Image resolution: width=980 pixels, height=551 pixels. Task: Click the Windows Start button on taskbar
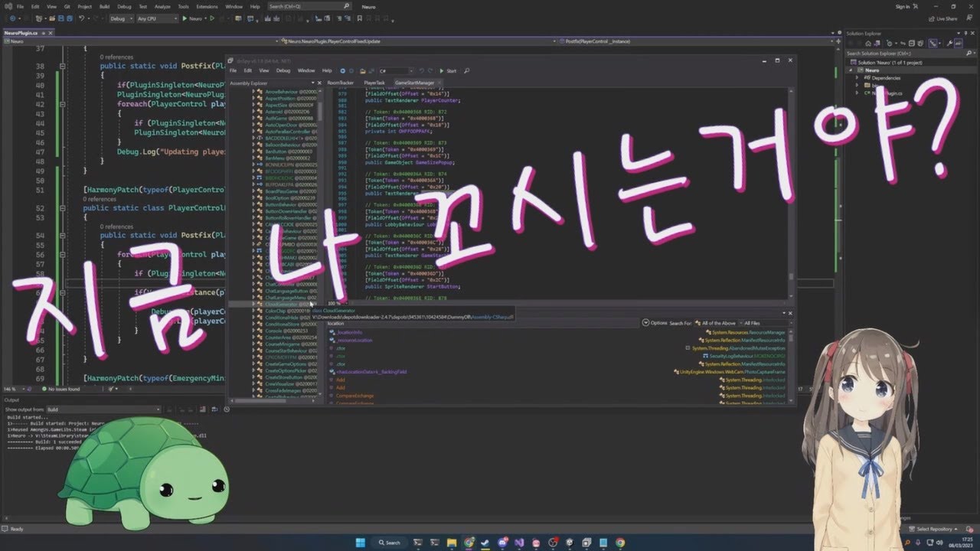(x=361, y=543)
